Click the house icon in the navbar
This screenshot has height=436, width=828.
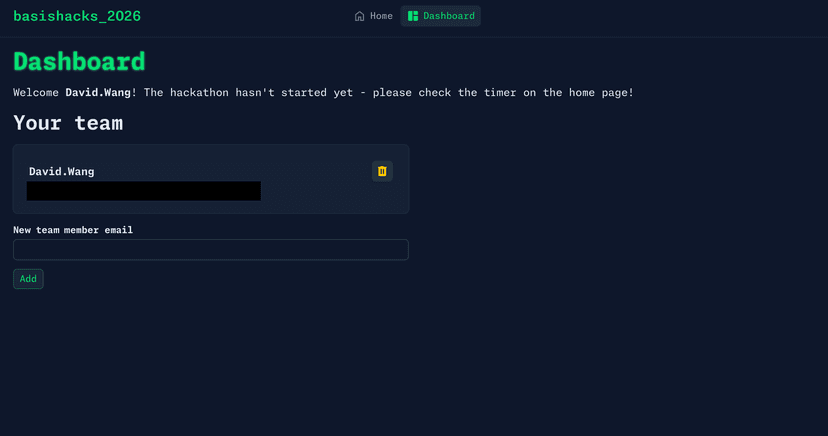point(360,16)
